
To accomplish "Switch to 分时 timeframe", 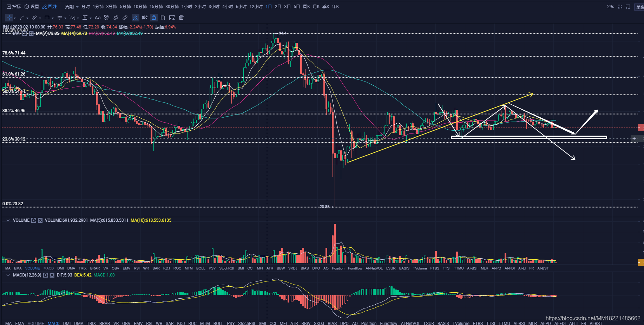I will point(86,7).
